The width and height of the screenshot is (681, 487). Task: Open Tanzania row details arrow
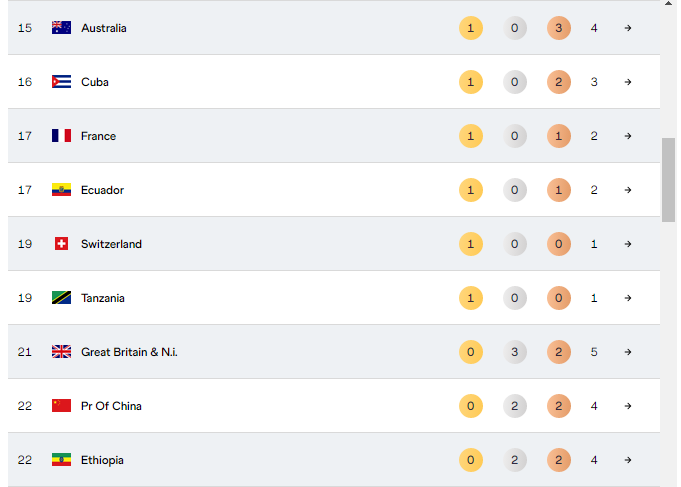[628, 298]
